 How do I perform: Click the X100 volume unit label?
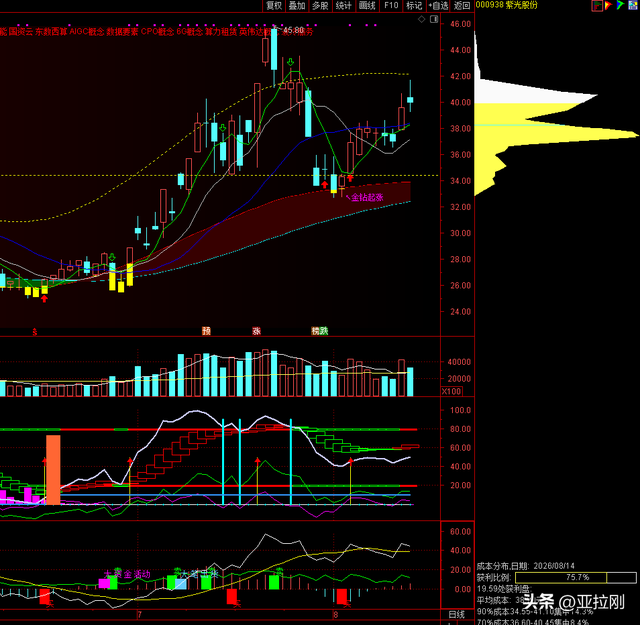(x=451, y=391)
